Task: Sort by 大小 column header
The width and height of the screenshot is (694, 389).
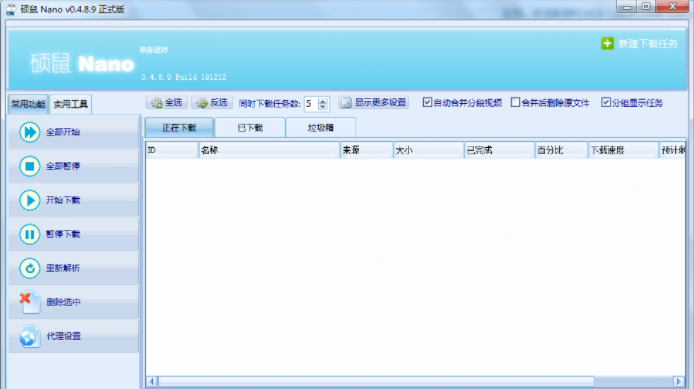Action: click(x=428, y=150)
